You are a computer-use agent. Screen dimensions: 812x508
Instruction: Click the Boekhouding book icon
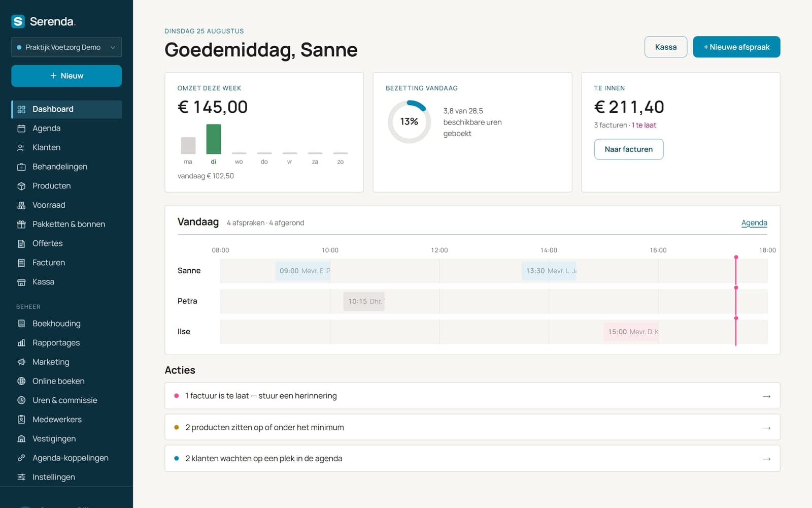click(x=21, y=324)
